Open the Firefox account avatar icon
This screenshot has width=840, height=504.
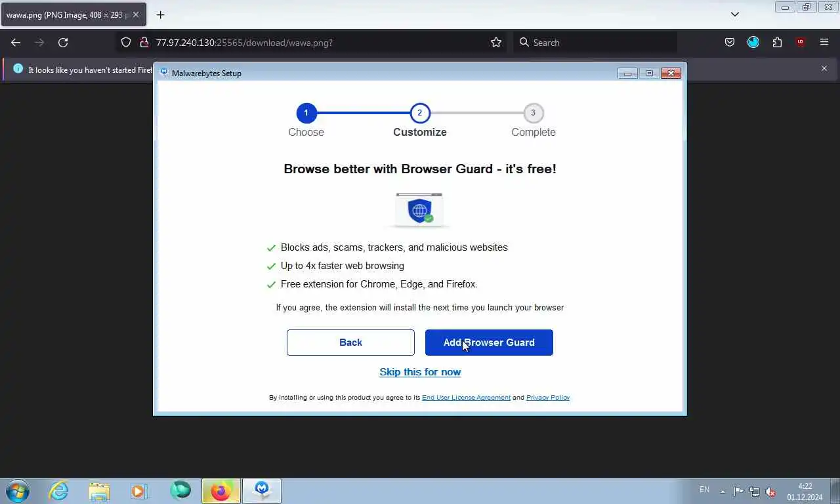tap(753, 43)
